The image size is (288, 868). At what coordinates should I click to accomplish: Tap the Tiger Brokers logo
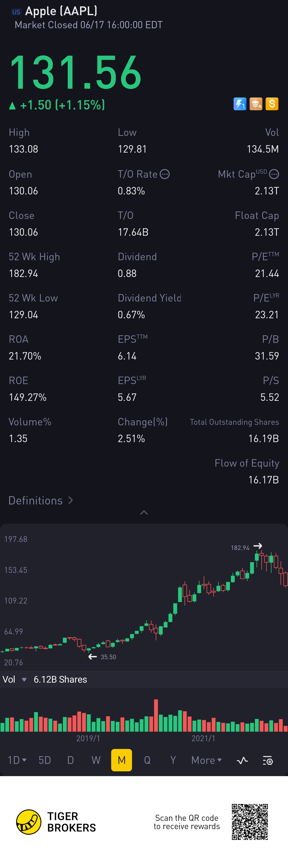pyautogui.click(x=29, y=822)
